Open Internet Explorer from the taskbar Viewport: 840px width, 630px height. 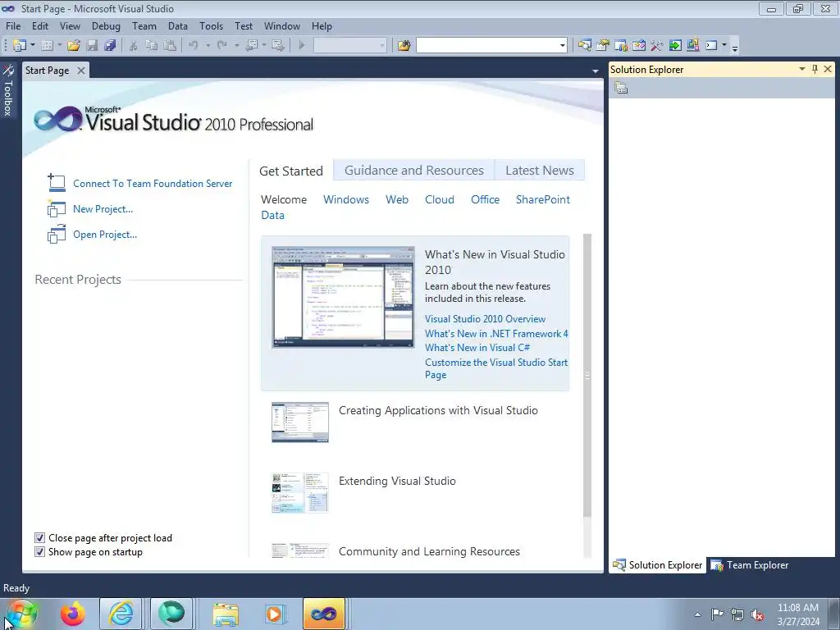[x=121, y=614]
